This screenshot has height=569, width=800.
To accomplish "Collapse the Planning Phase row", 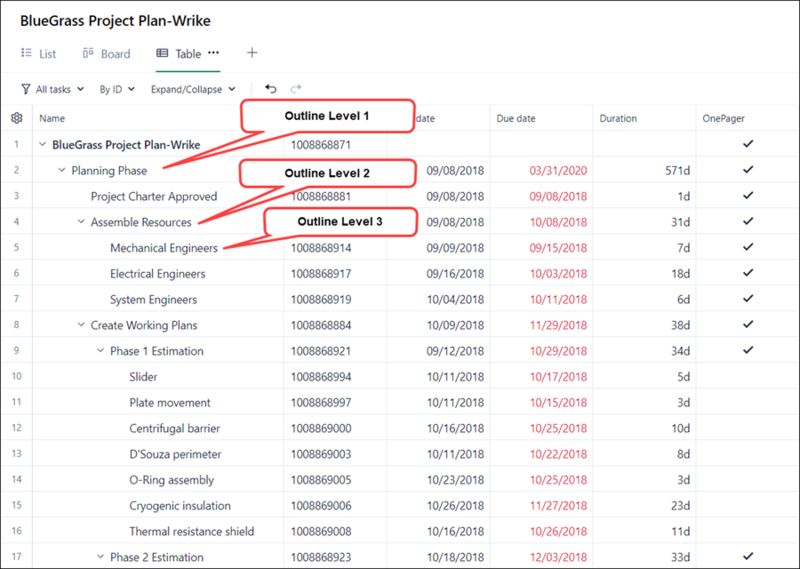I will tap(62, 170).
